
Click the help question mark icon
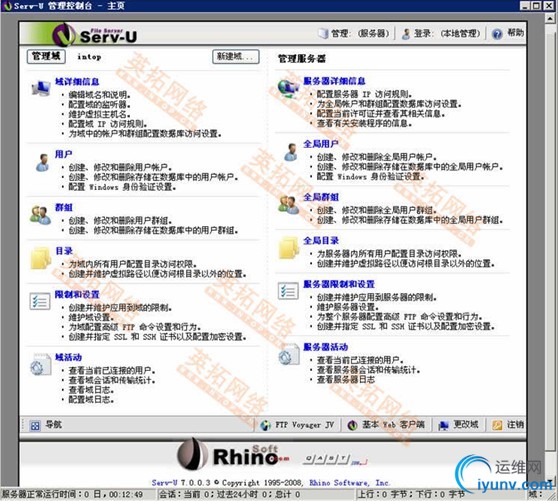pos(497,34)
